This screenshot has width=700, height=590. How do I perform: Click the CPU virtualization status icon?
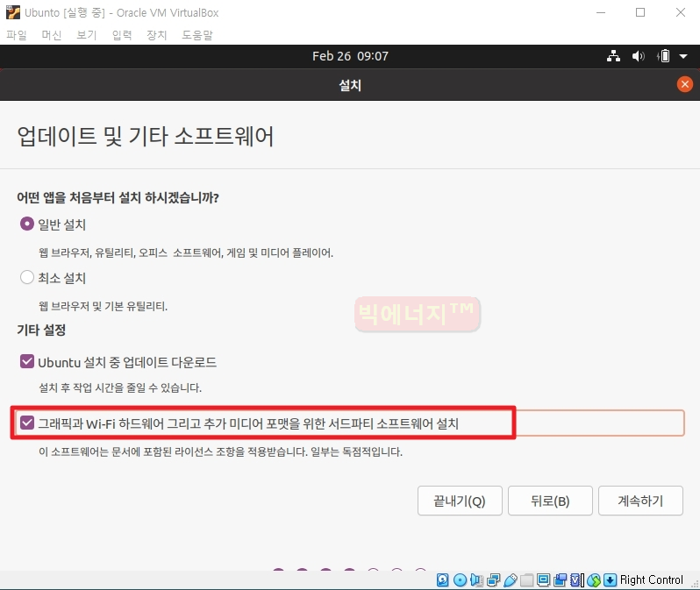coord(577,579)
